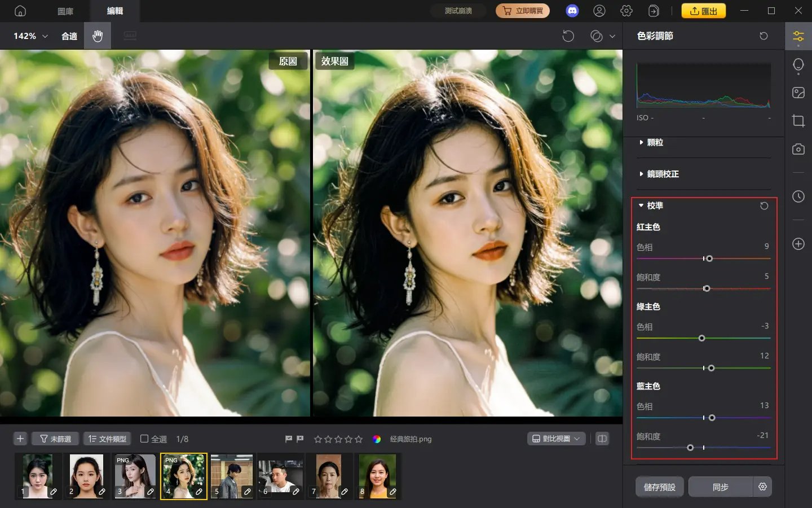Toggle the color label rainbow icon

point(377,439)
